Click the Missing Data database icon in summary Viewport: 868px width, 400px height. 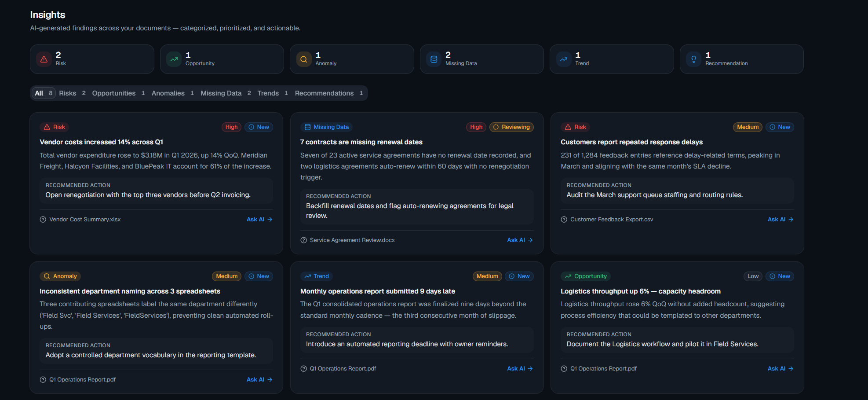434,59
